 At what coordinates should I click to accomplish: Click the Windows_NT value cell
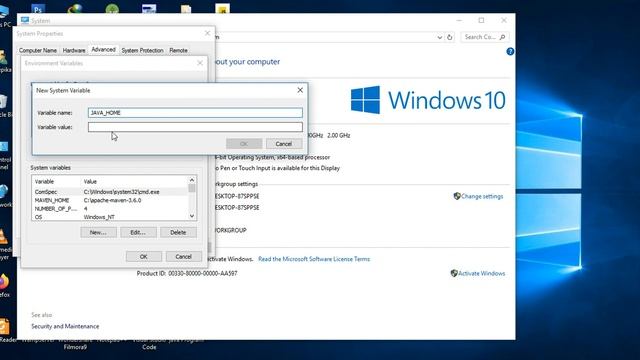click(x=99, y=217)
